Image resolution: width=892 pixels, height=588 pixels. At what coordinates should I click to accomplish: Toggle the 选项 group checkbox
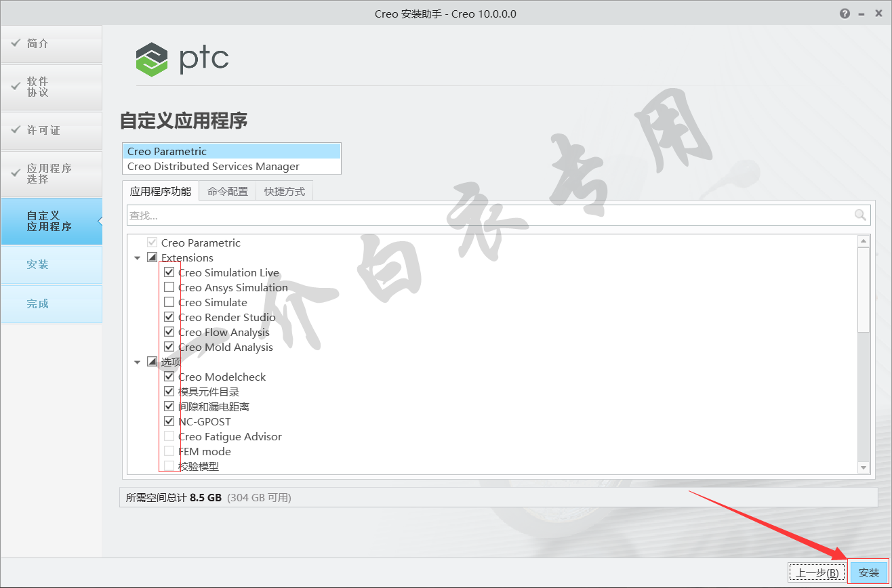pos(152,362)
